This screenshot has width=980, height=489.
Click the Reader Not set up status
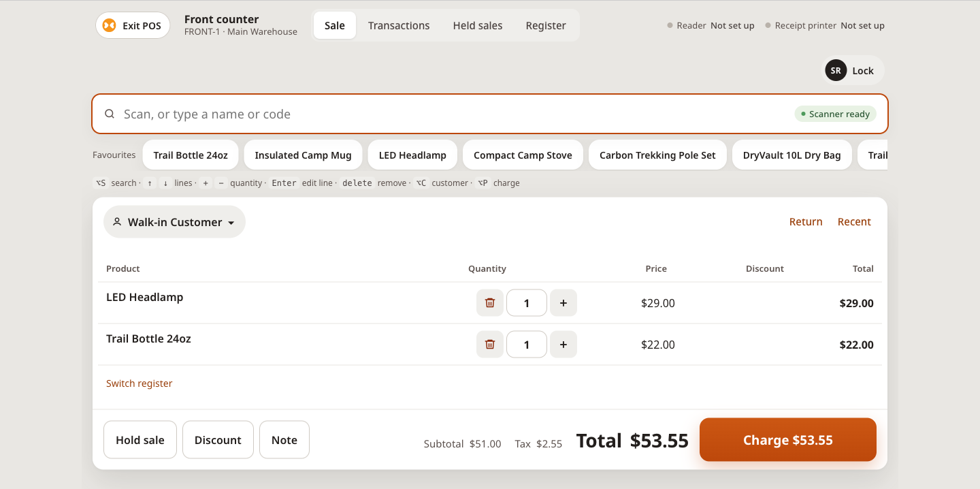pyautogui.click(x=710, y=26)
